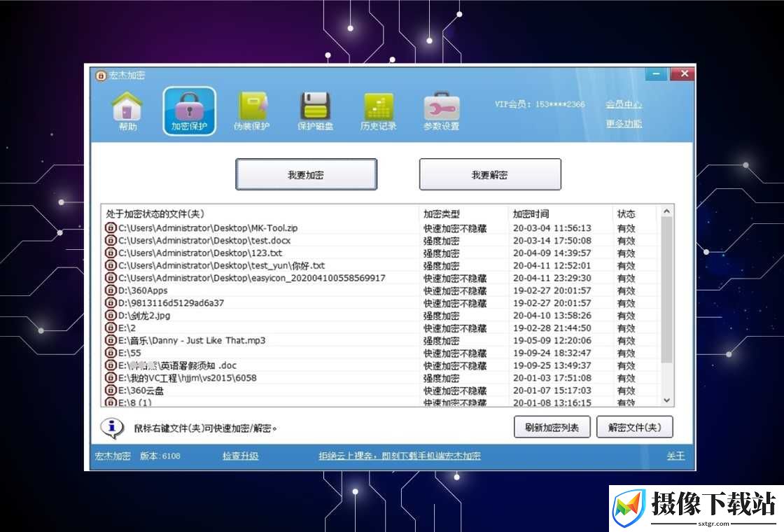784x532 pixels.
Task: Select the E:\360云盘 entry
Action: click(x=380, y=391)
